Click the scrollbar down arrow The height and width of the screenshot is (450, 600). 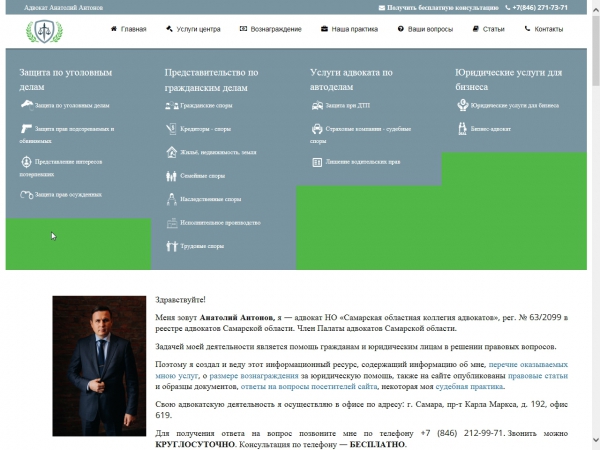coord(596,439)
